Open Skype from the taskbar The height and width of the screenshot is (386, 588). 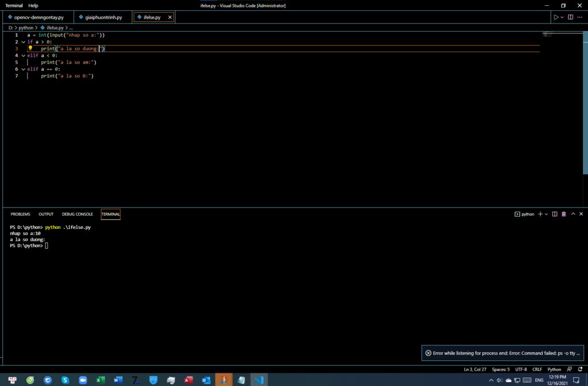pyautogui.click(x=65, y=380)
